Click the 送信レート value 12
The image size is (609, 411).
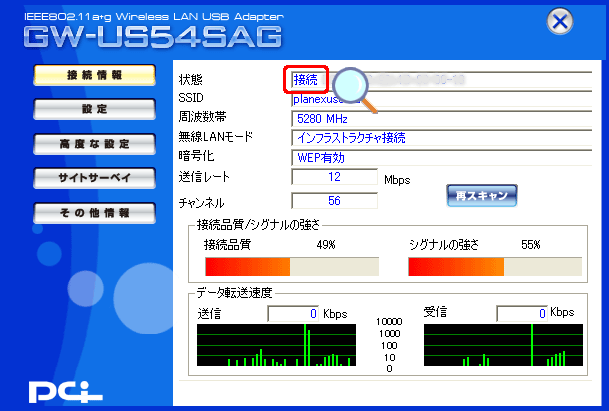pyautogui.click(x=334, y=177)
